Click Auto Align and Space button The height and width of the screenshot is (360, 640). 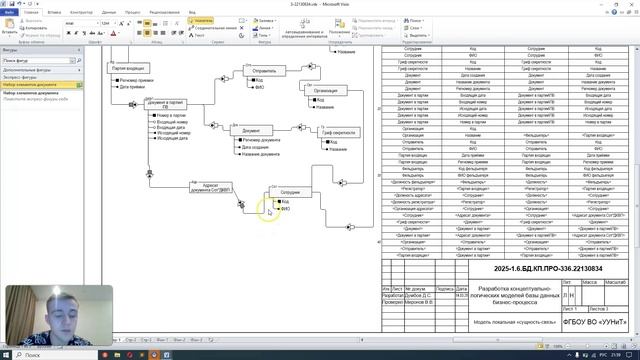304,28
